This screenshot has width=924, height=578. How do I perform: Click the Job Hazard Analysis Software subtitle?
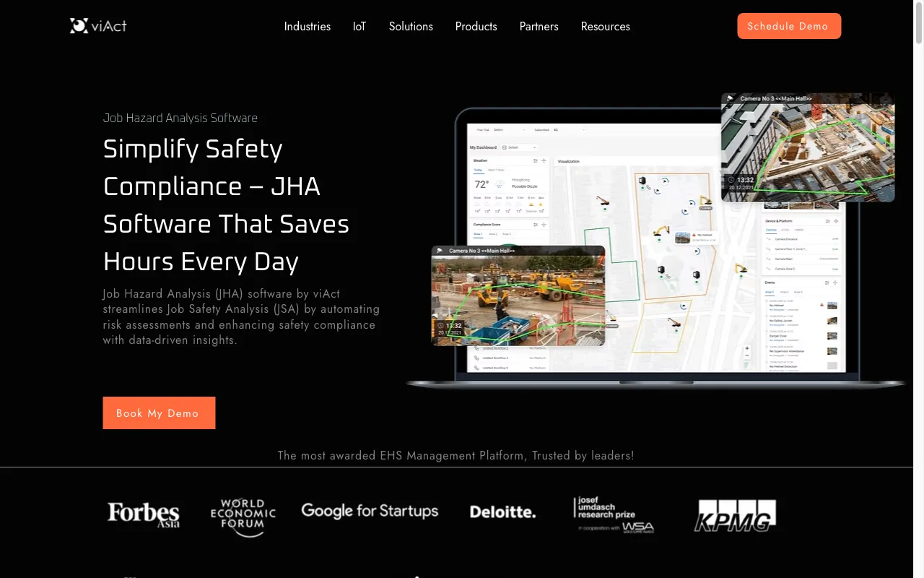coord(180,118)
